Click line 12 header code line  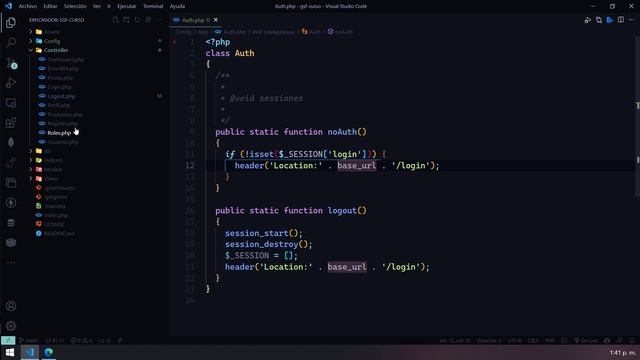click(x=337, y=166)
